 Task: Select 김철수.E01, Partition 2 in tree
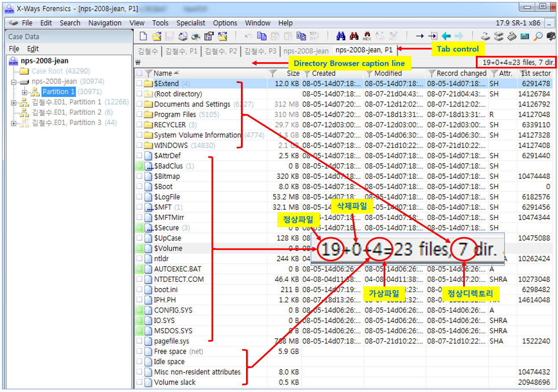[x=72, y=112]
